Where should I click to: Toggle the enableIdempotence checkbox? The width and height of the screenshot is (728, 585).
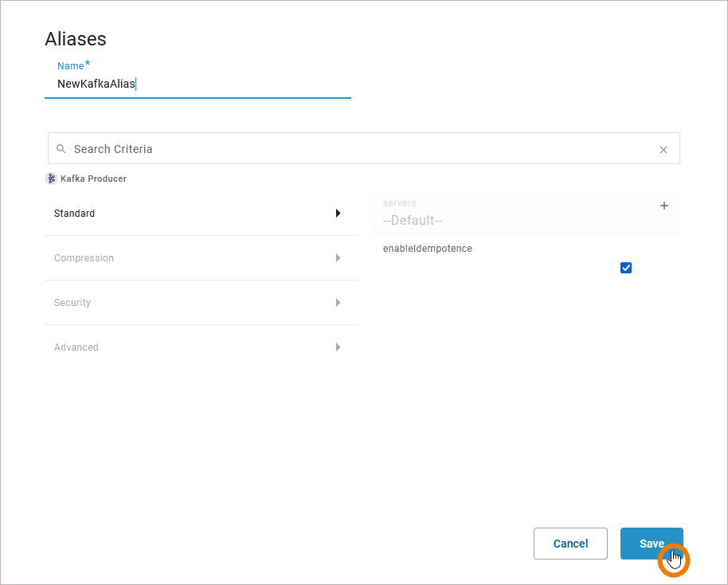[x=626, y=268]
